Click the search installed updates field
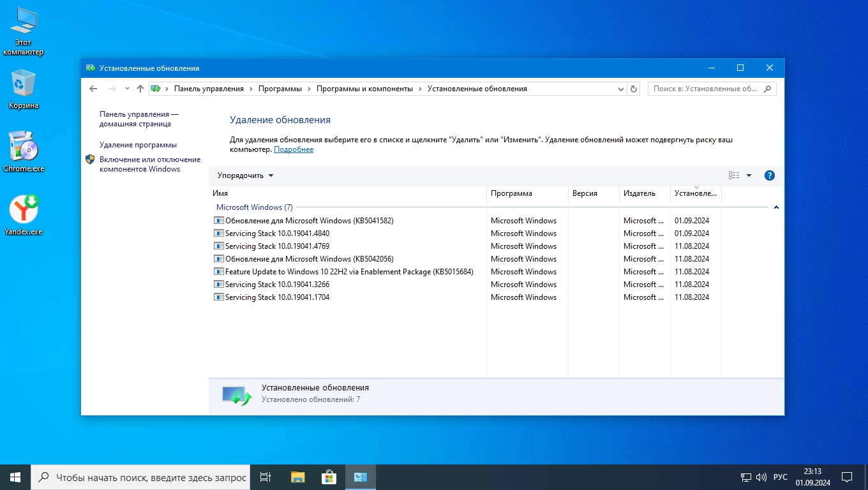This screenshot has width=868, height=490. tap(705, 89)
